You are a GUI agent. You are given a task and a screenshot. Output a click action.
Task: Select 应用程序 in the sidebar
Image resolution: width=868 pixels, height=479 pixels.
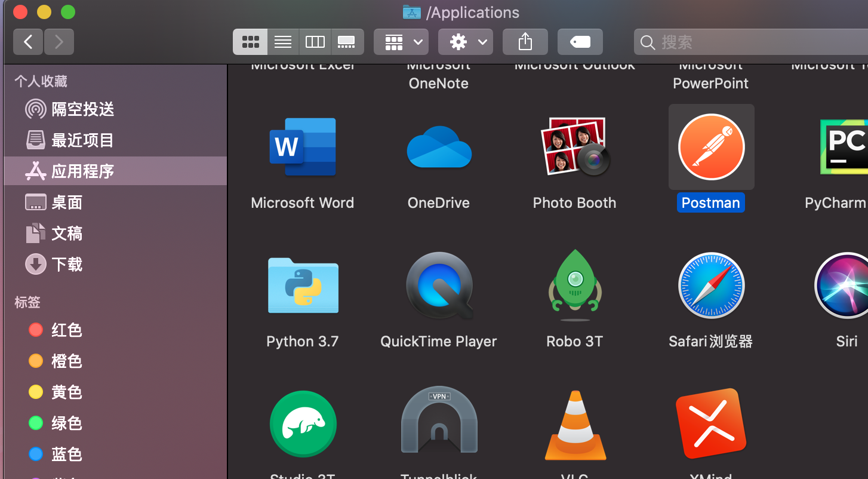click(115, 171)
